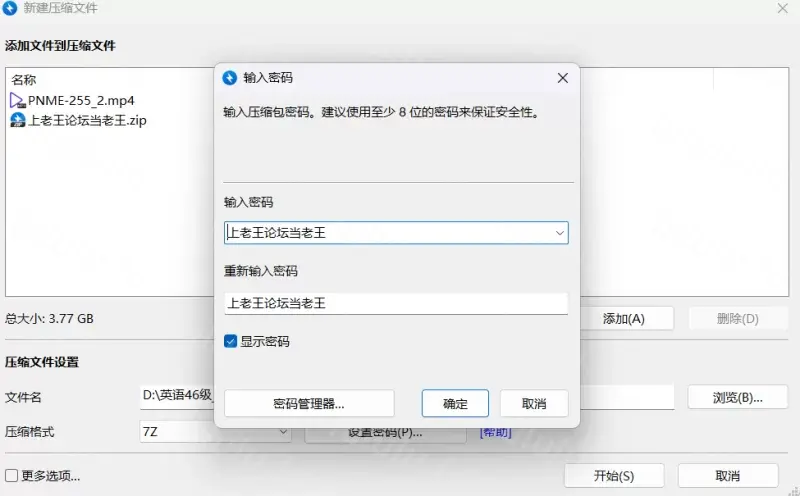Image resolution: width=800 pixels, height=496 pixels.
Task: Confirm password with 确定 button
Action: click(x=455, y=404)
